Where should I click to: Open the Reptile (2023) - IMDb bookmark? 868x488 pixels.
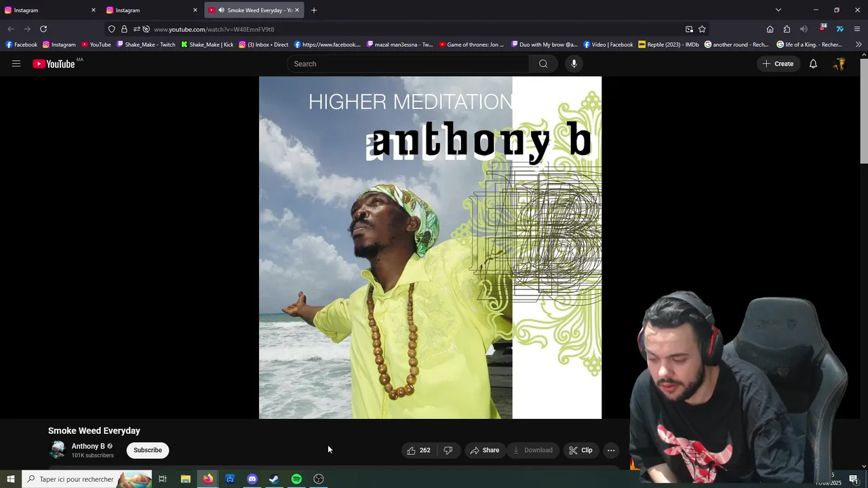click(x=669, y=45)
